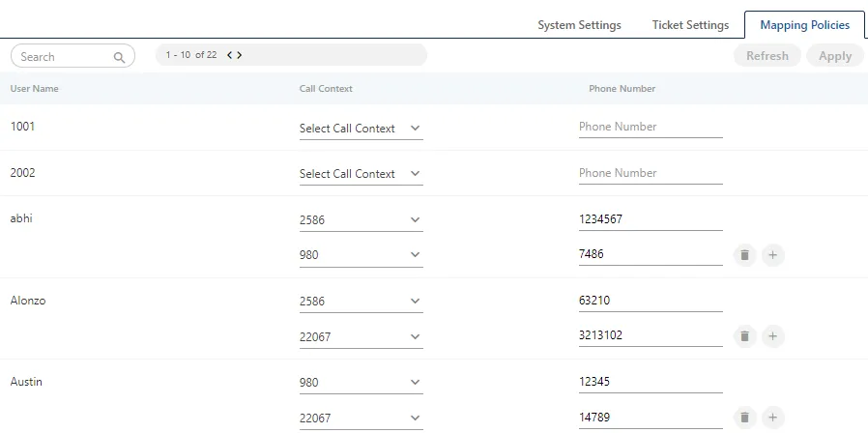Edit Austin's phone number 12345

[x=651, y=382]
